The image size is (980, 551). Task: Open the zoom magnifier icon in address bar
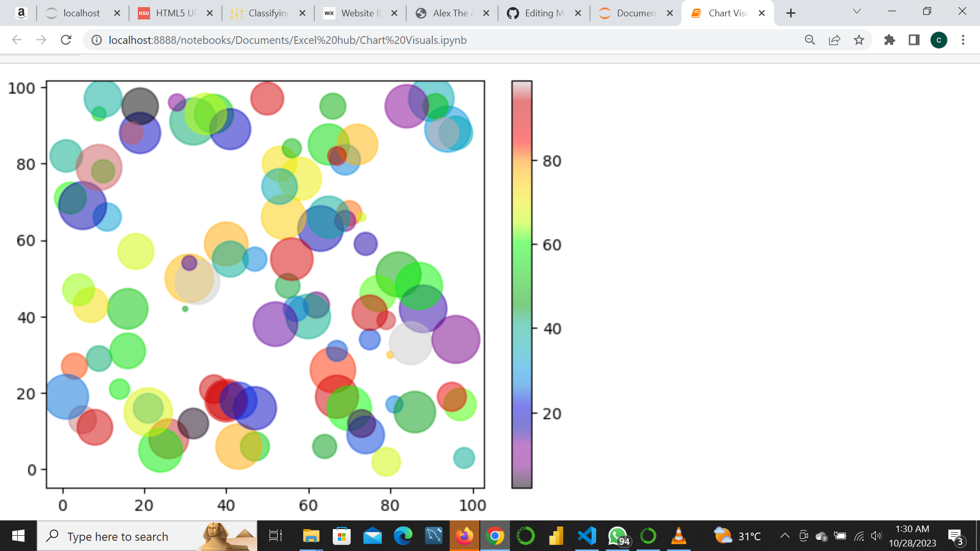click(810, 40)
